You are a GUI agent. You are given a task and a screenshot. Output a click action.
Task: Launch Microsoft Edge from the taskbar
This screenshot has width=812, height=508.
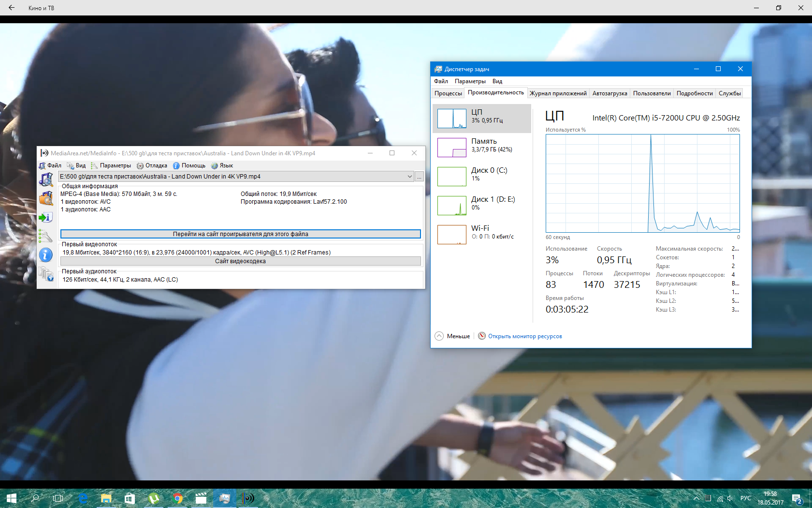coord(83,498)
